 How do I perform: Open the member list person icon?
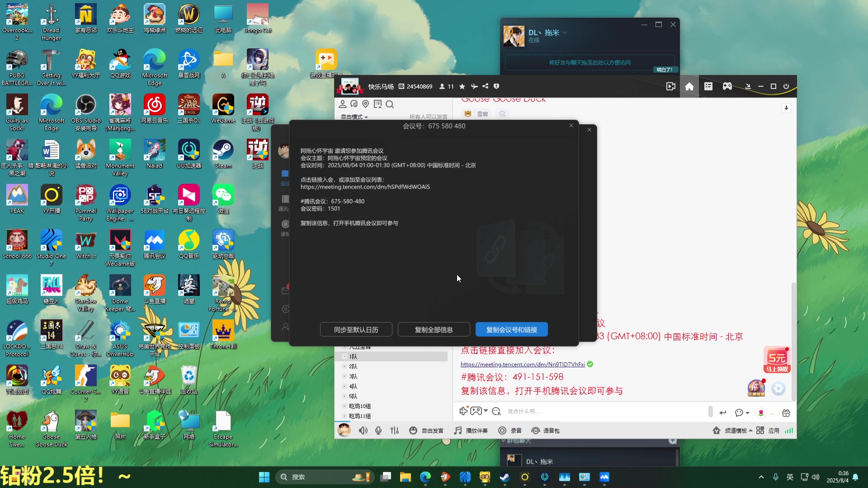click(x=342, y=104)
